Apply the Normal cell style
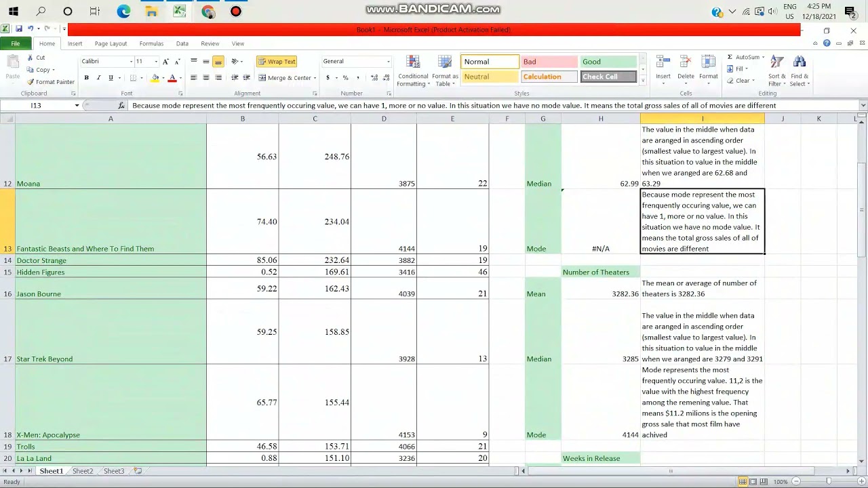This screenshot has width=868, height=488. tap(490, 62)
